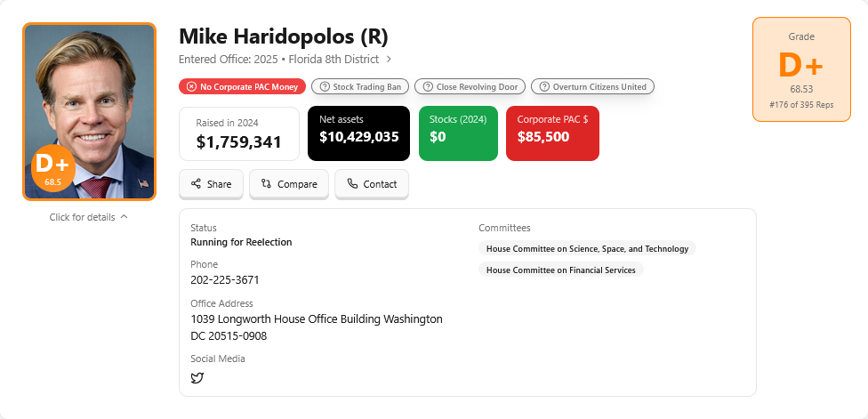Click the Close Revolving Door question icon
The height and width of the screenshot is (419, 868).
coord(428,86)
